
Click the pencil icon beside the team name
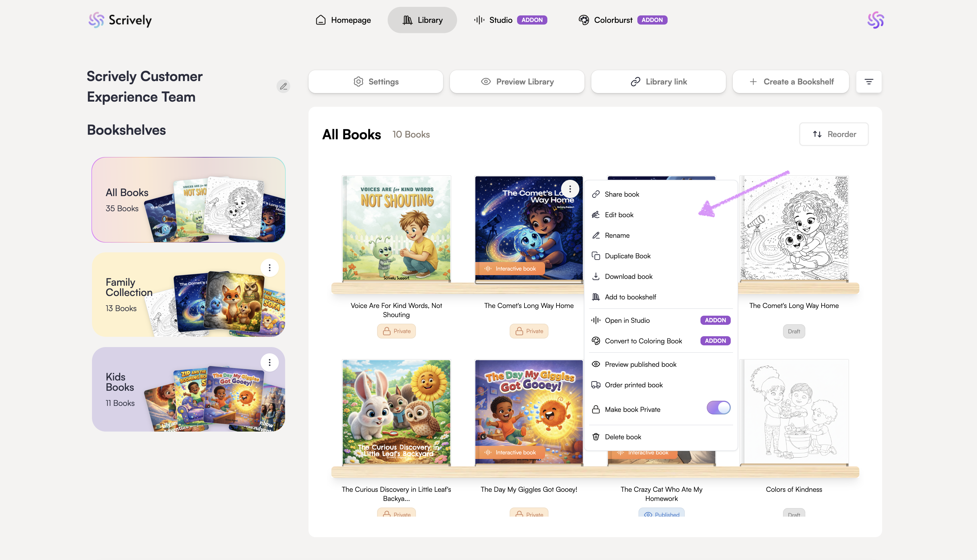283,86
